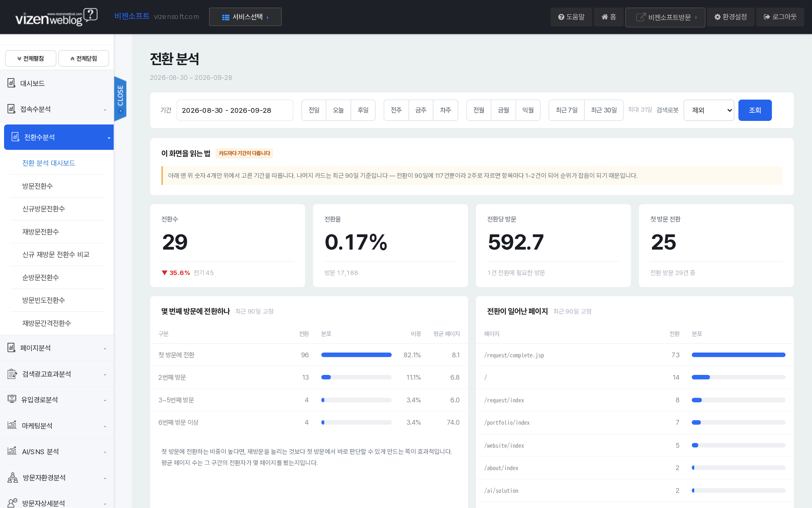Select the 금월 period button
Screen dimensions: 812x508
point(503,110)
